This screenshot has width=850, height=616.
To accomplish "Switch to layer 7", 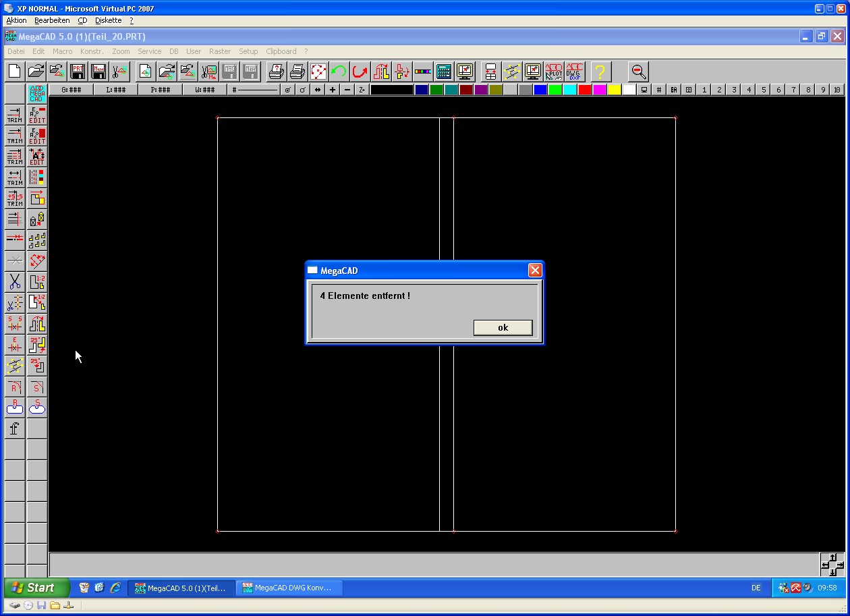I will (793, 90).
